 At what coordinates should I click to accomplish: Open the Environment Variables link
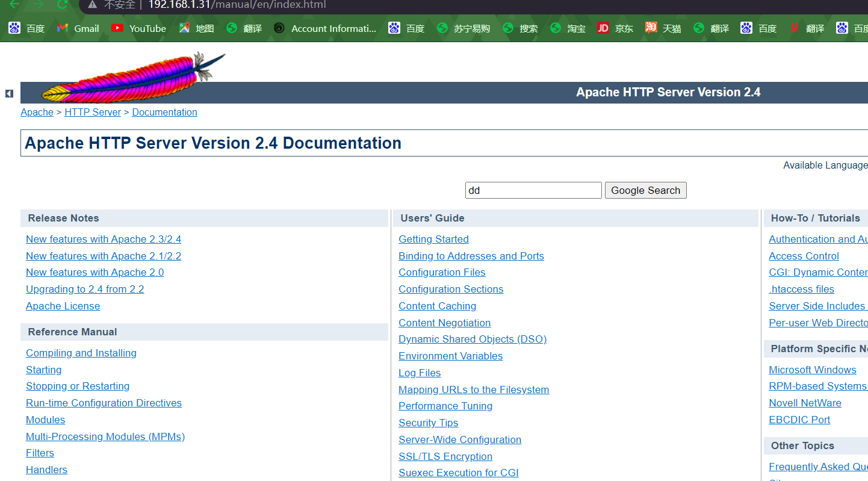point(450,356)
